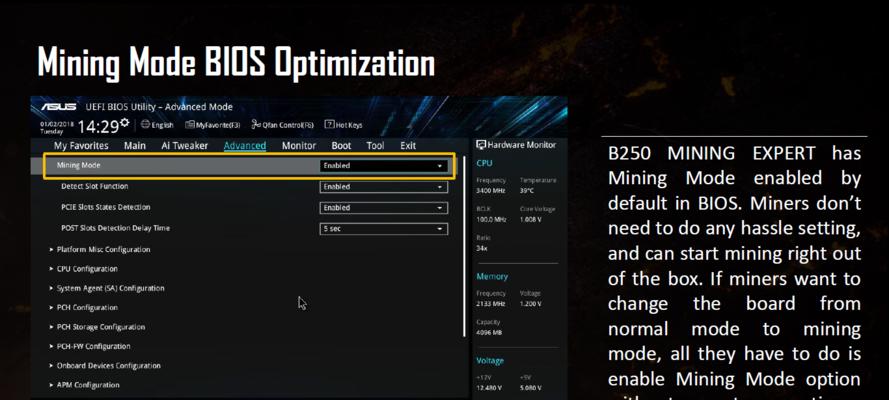Open MyFavorite(F3) shortcut
889x400 pixels.
point(213,125)
